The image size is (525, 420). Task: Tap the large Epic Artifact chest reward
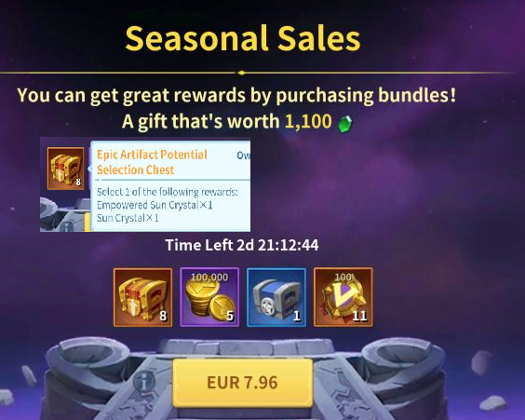[x=143, y=297]
